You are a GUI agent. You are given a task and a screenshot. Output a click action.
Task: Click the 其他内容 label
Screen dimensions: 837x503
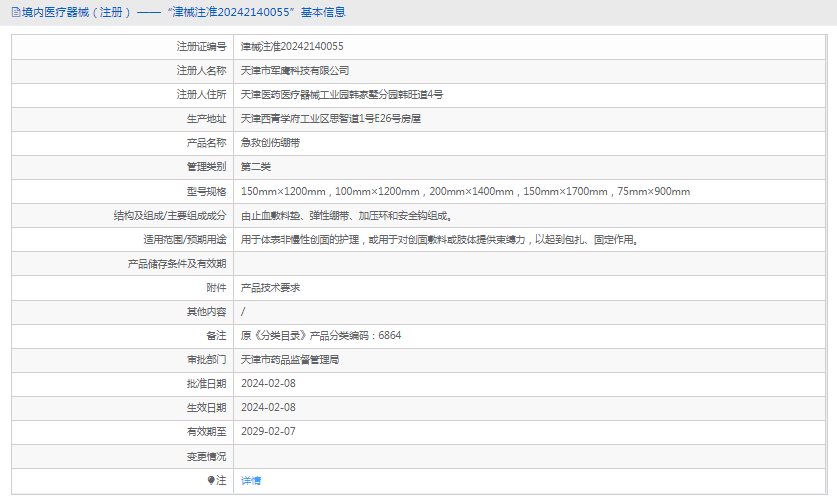coord(206,311)
